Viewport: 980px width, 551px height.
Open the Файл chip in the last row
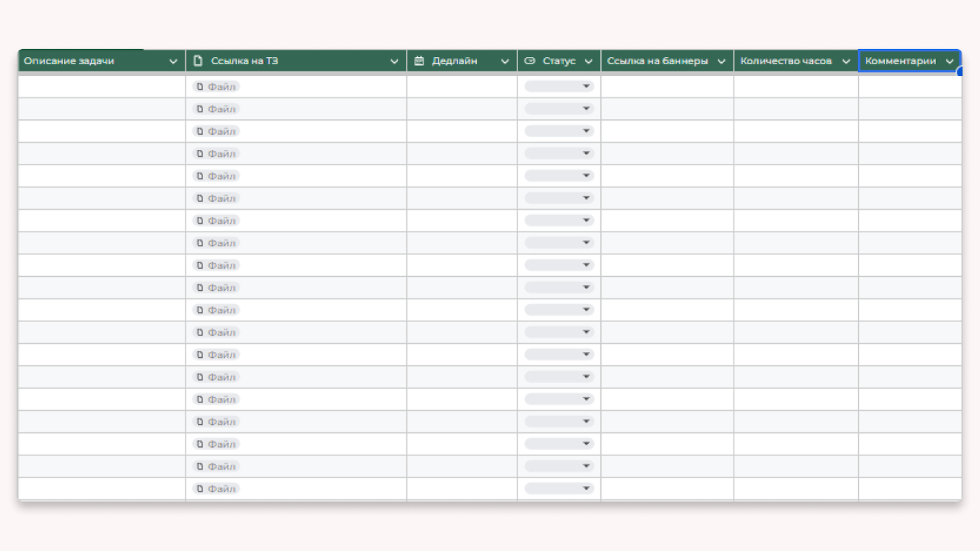coord(216,489)
